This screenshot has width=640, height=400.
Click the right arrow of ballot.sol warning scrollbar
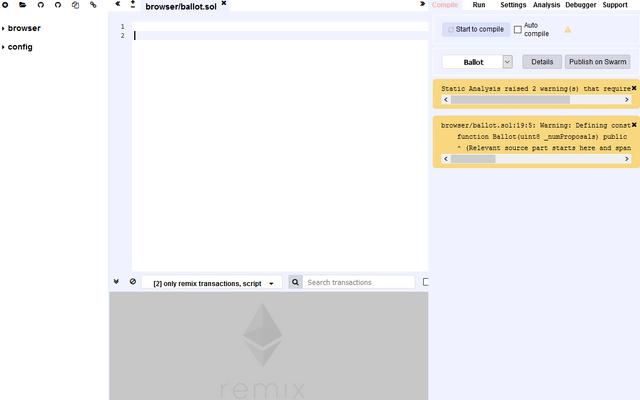pos(627,159)
